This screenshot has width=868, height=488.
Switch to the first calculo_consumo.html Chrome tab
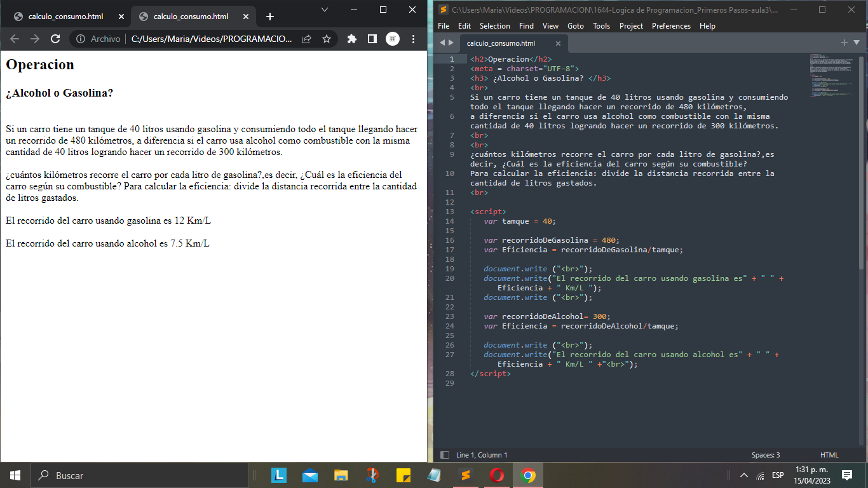65,17
